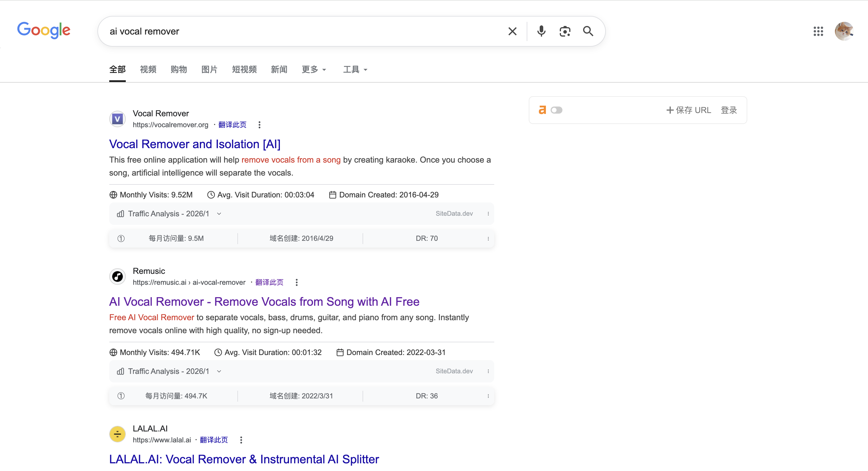Image resolution: width=868 pixels, height=471 pixels.
Task: Switch to the 视频 tab
Action: click(148, 69)
